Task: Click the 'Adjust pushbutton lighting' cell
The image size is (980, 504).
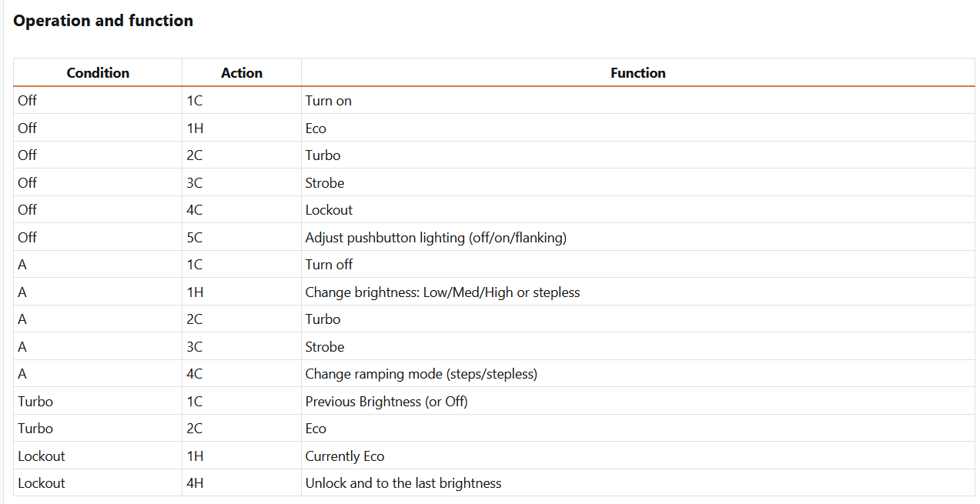Action: 638,238
